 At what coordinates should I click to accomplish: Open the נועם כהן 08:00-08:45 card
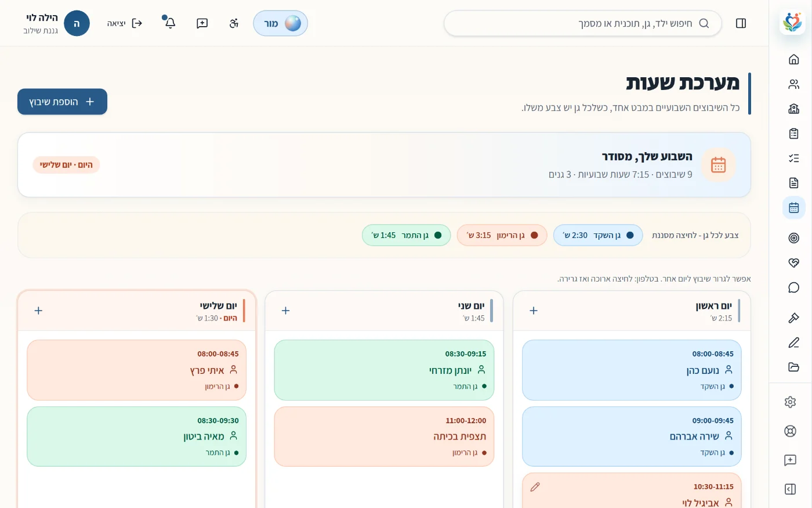click(x=632, y=370)
